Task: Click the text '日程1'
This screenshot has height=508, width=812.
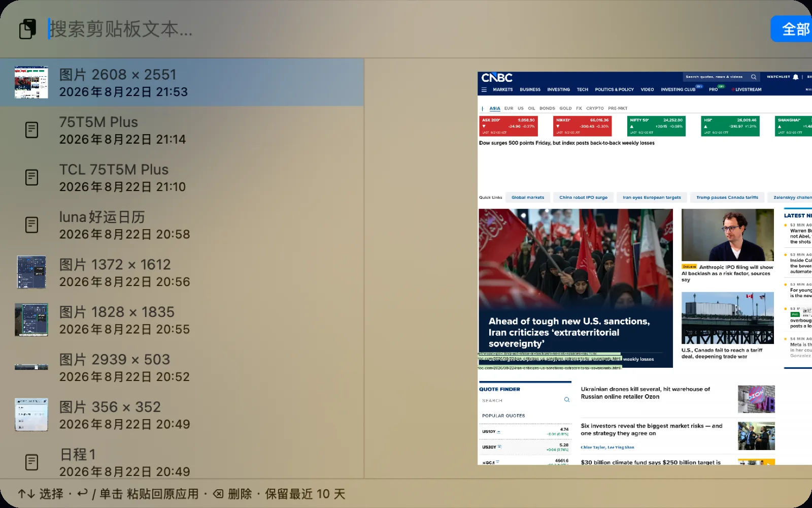Action: (x=77, y=454)
